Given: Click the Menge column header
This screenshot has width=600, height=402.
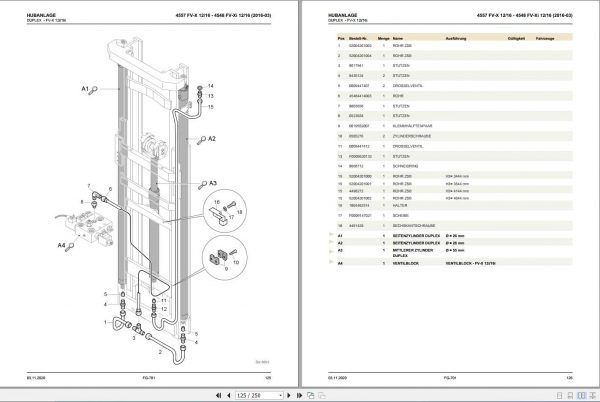Looking at the screenshot, I should click(383, 38).
